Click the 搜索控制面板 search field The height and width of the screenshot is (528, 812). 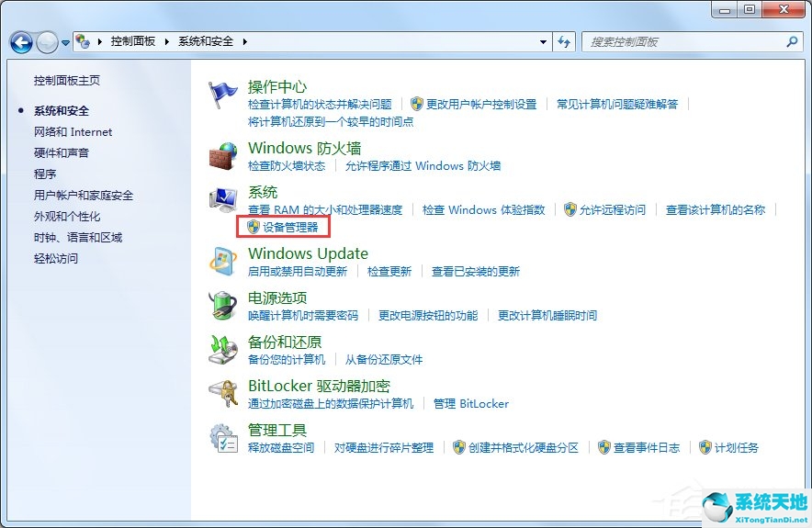point(684,42)
